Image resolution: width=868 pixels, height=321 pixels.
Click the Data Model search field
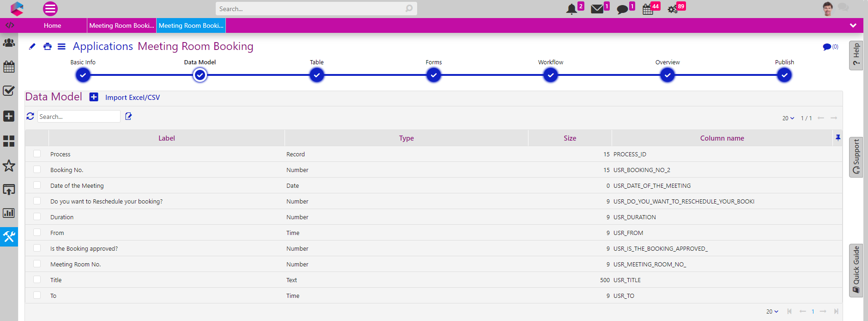coord(79,117)
